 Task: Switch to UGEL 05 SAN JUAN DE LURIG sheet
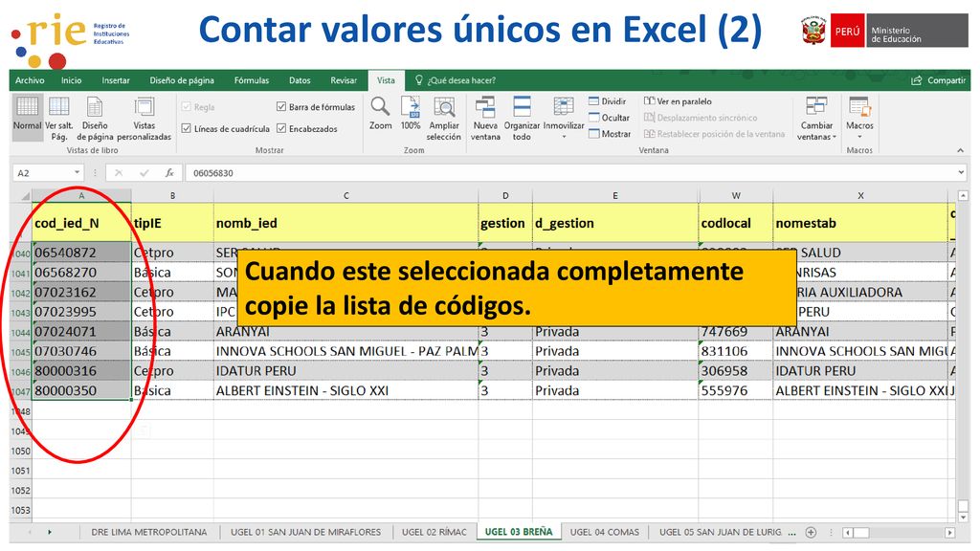click(720, 532)
